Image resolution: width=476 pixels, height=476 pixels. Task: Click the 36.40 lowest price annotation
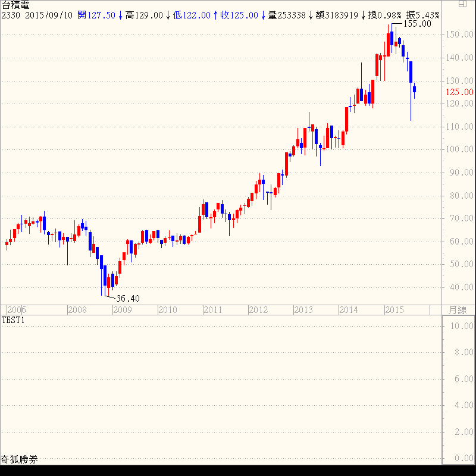pyautogui.click(x=128, y=299)
